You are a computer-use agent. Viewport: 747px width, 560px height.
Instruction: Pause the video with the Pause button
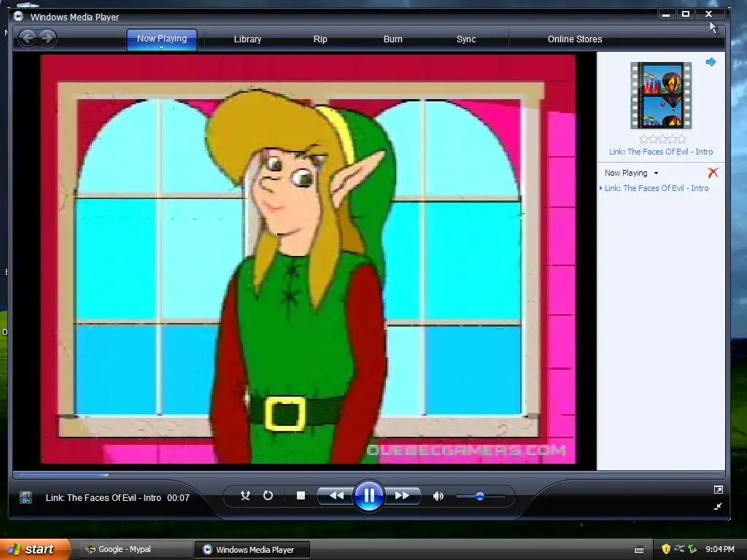tap(369, 496)
